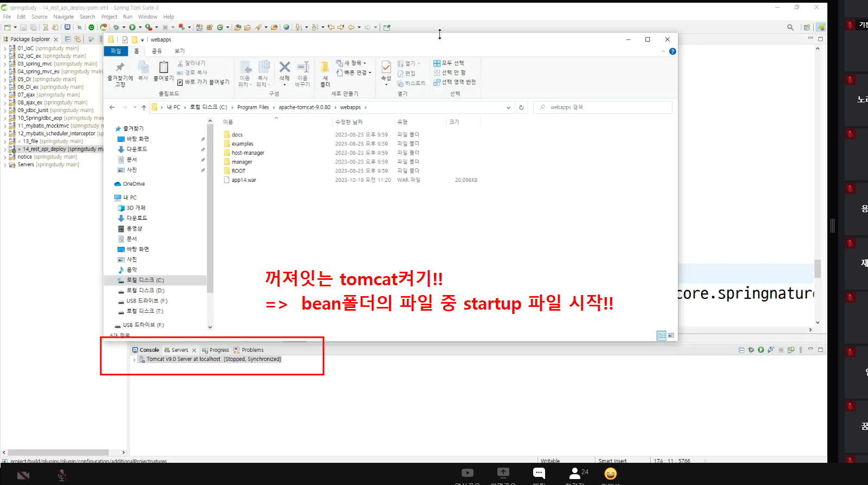Click the Copy (복사) icon in ribbon
Image resolution: width=868 pixels, height=485 pixels.
pos(143,67)
